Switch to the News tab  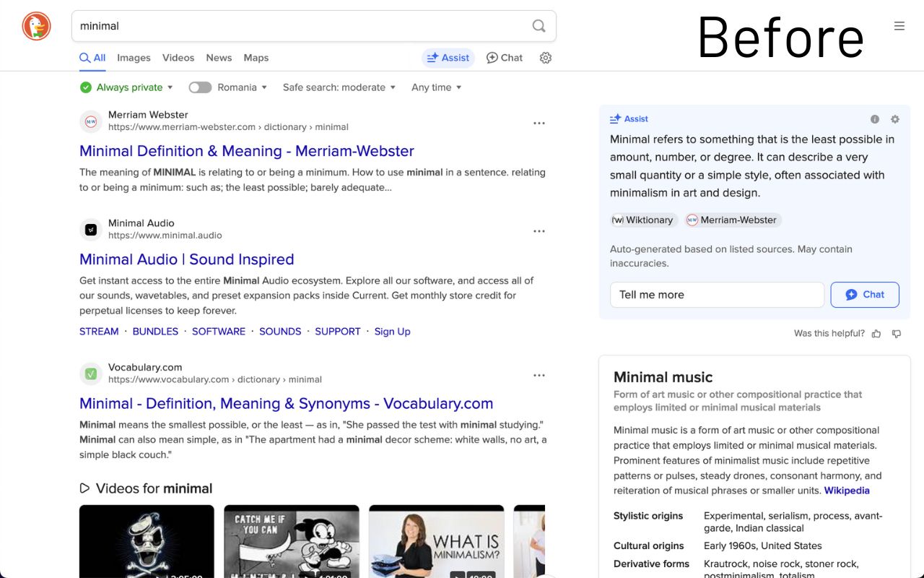(x=219, y=58)
